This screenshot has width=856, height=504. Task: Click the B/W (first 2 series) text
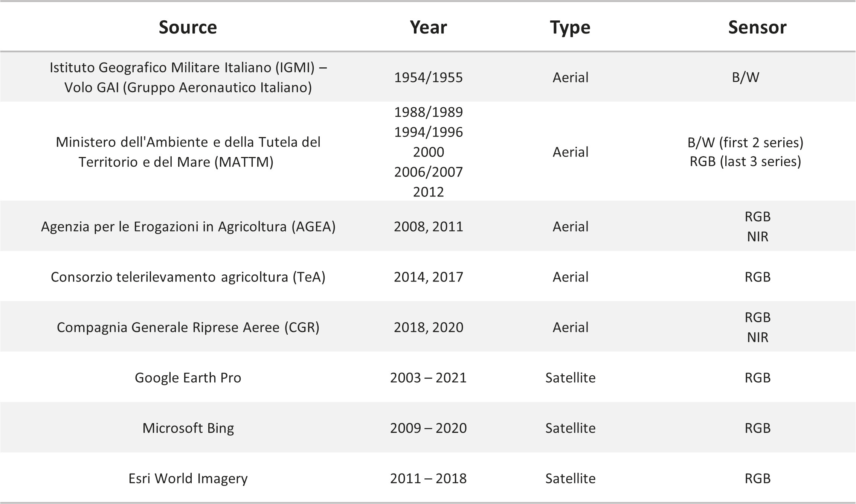pos(745,142)
